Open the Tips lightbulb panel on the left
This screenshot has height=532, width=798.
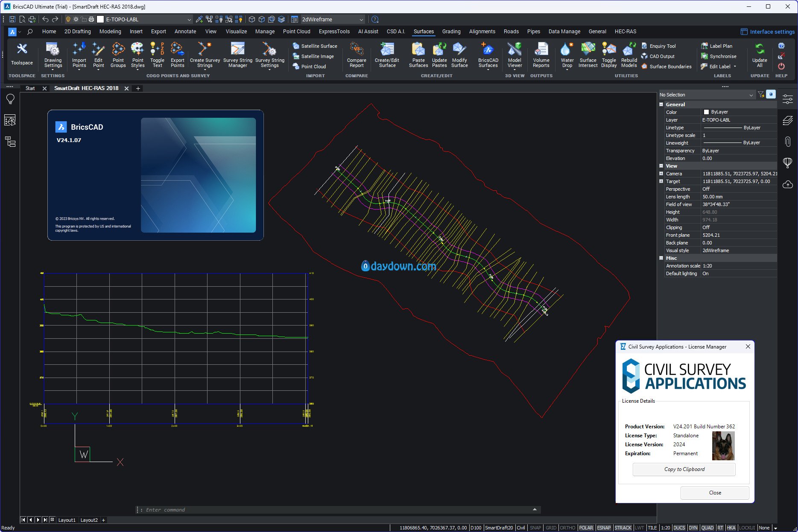[10, 99]
